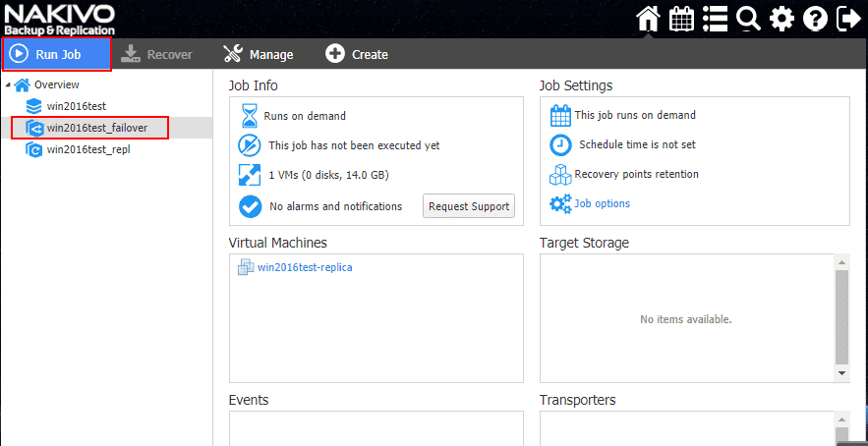Click the Schedule time clock icon
The width and height of the screenshot is (868, 446).
[560, 145]
